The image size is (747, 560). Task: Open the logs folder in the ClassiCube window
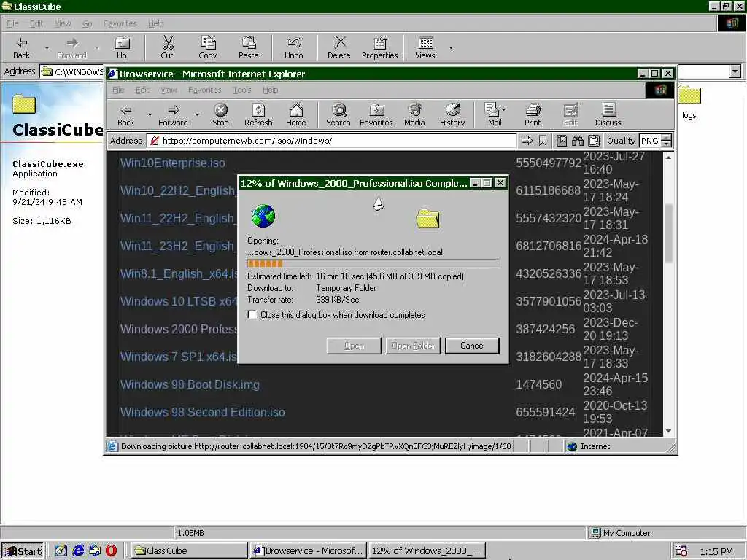(x=689, y=102)
